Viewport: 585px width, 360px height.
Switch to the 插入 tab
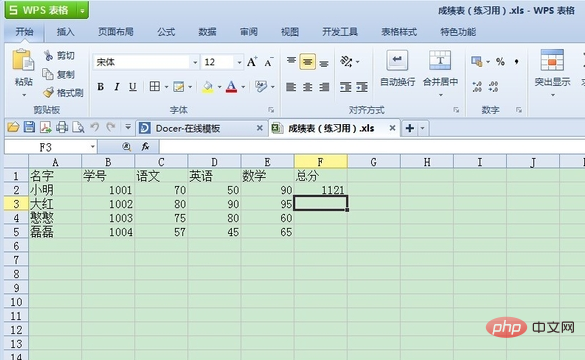click(65, 32)
